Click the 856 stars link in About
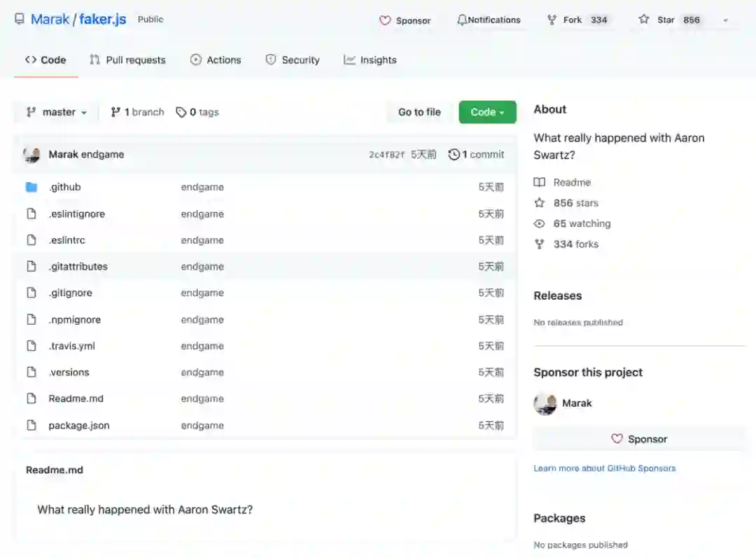 coord(566,203)
